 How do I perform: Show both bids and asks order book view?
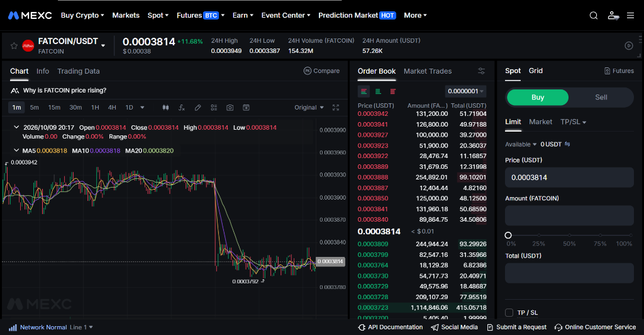[x=364, y=91]
